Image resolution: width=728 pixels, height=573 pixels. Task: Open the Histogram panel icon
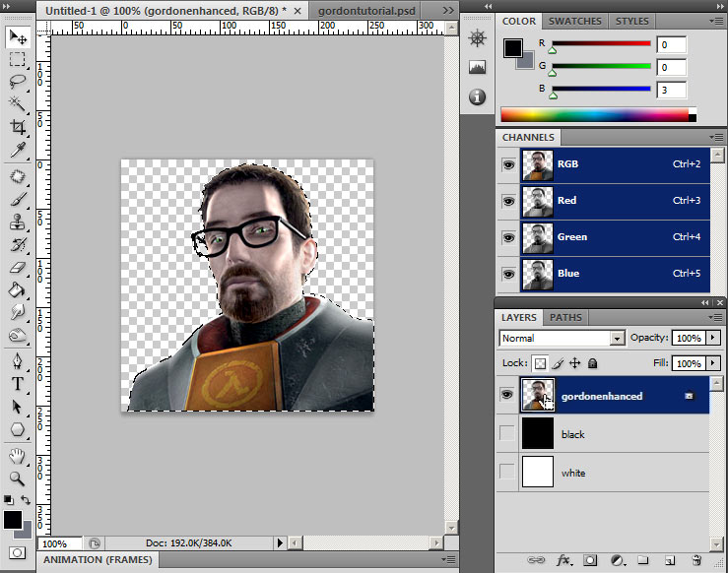[x=477, y=67]
